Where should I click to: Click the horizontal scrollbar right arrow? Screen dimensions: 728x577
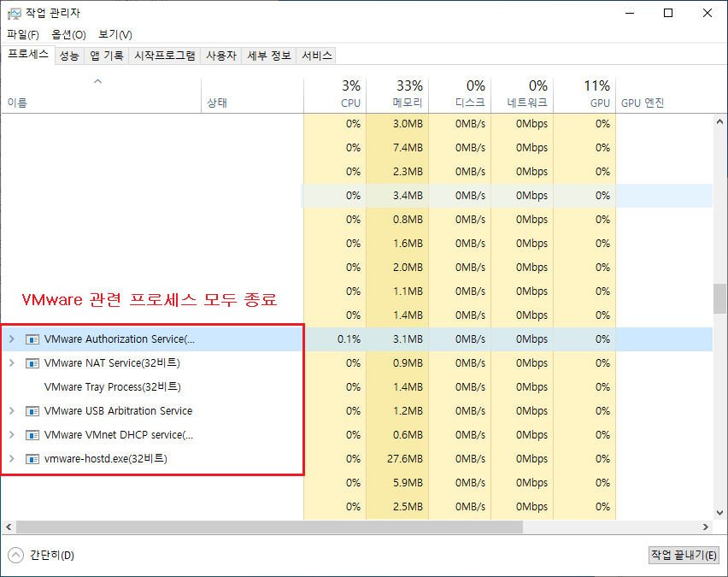point(706,527)
